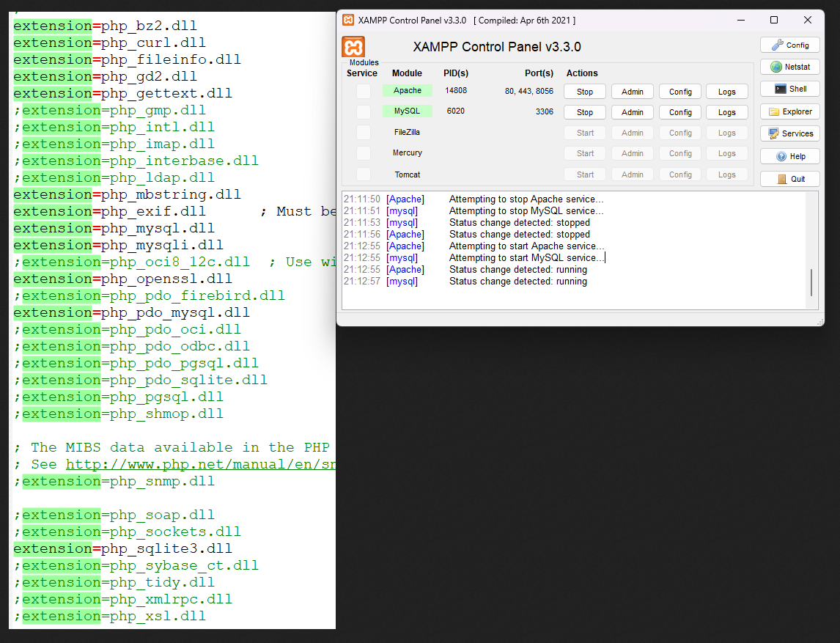Click the ;extension=php_ldap.dll line in editor
Image resolution: width=840 pixels, height=643 pixels.
pos(114,177)
